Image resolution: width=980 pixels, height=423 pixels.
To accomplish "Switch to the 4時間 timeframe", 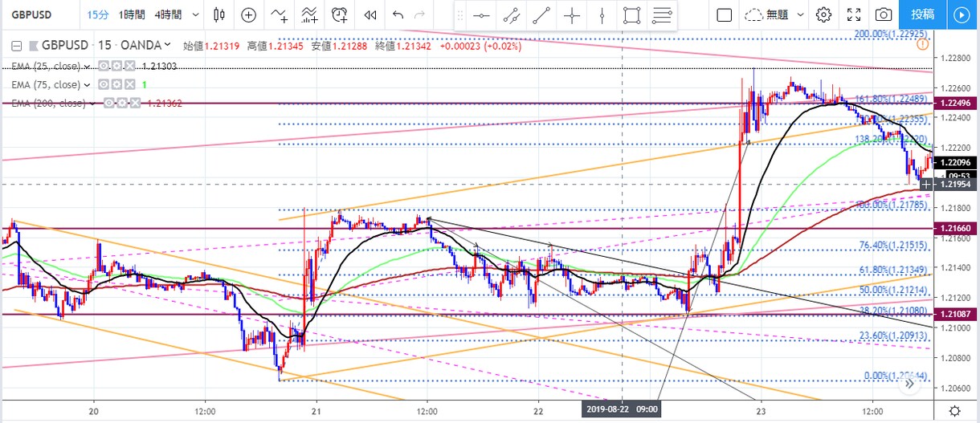I will tap(167, 14).
